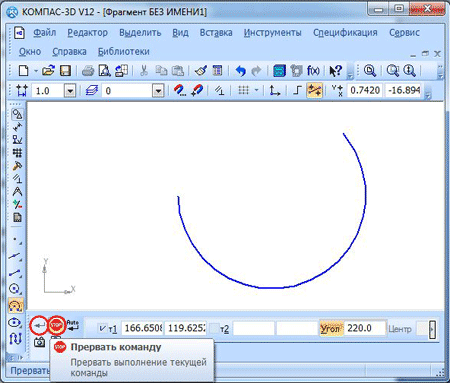This screenshot has width=450, height=383.
Task: Open the Measurements compass icon in sidebar
Action: click(17, 191)
